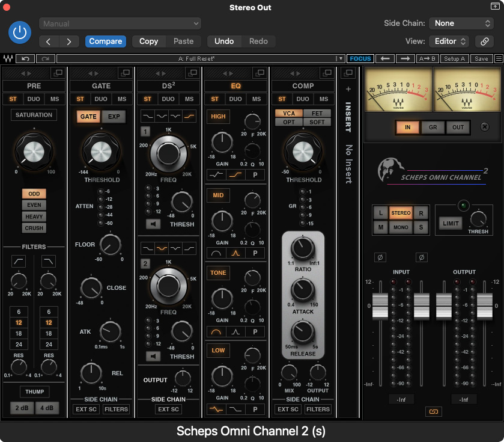504x442 pixels.
Task: Click the plugin power bypass button
Action: (x=20, y=32)
